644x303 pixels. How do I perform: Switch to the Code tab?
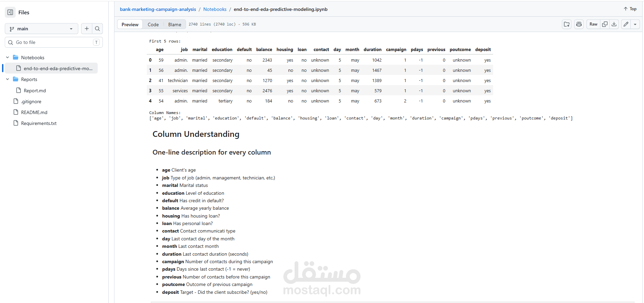click(153, 25)
